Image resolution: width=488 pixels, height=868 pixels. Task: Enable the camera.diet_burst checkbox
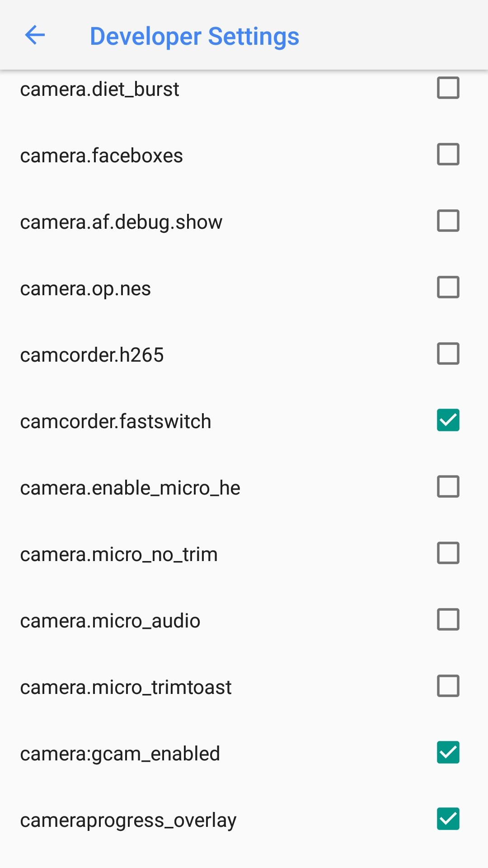[x=448, y=88]
